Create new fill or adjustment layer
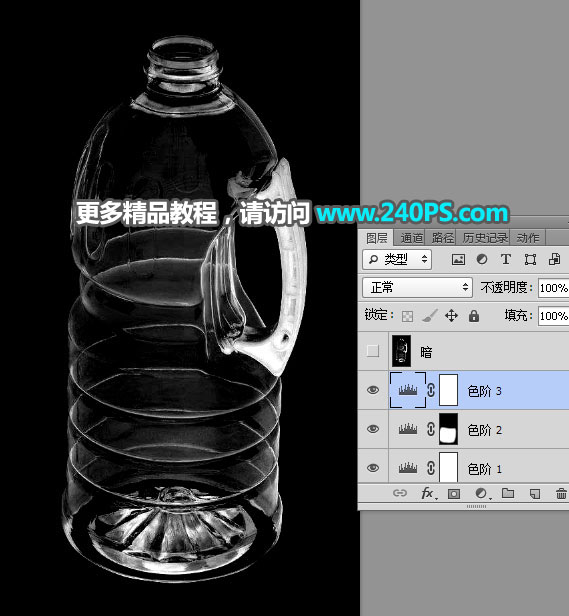The width and height of the screenshot is (569, 616). pos(481,493)
